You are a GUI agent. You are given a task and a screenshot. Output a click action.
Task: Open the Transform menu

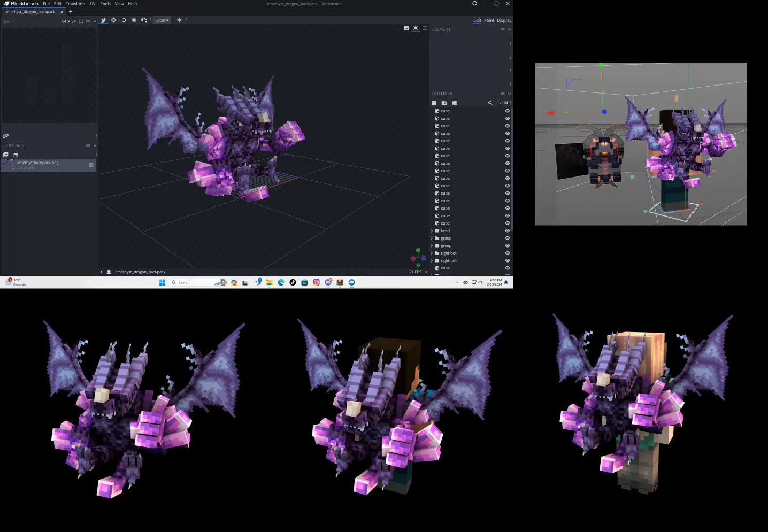75,4
